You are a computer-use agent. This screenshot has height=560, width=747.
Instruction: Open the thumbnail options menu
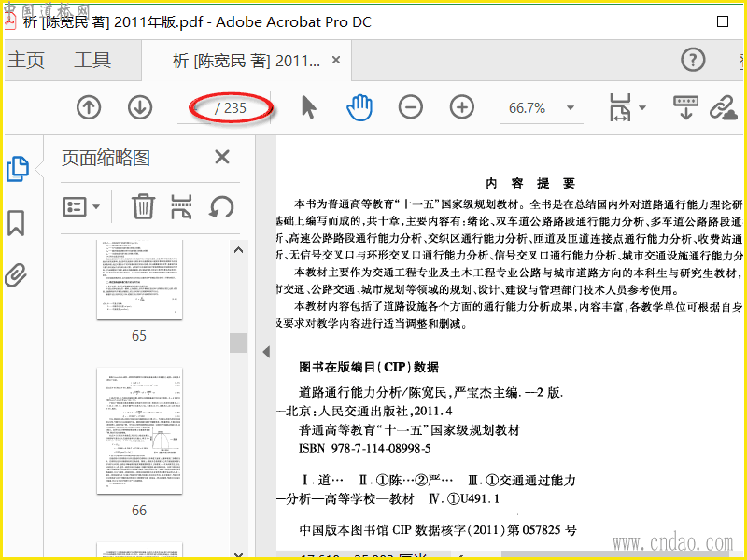[81, 206]
